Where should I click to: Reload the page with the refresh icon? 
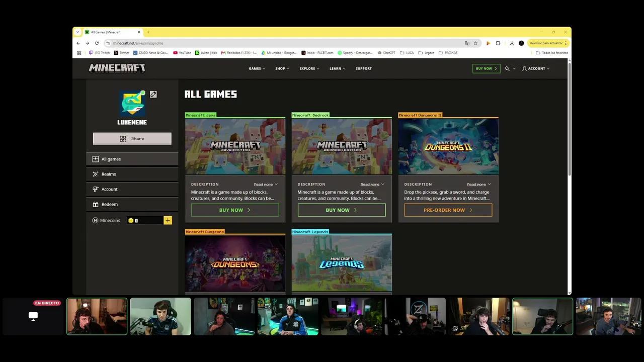(97, 43)
